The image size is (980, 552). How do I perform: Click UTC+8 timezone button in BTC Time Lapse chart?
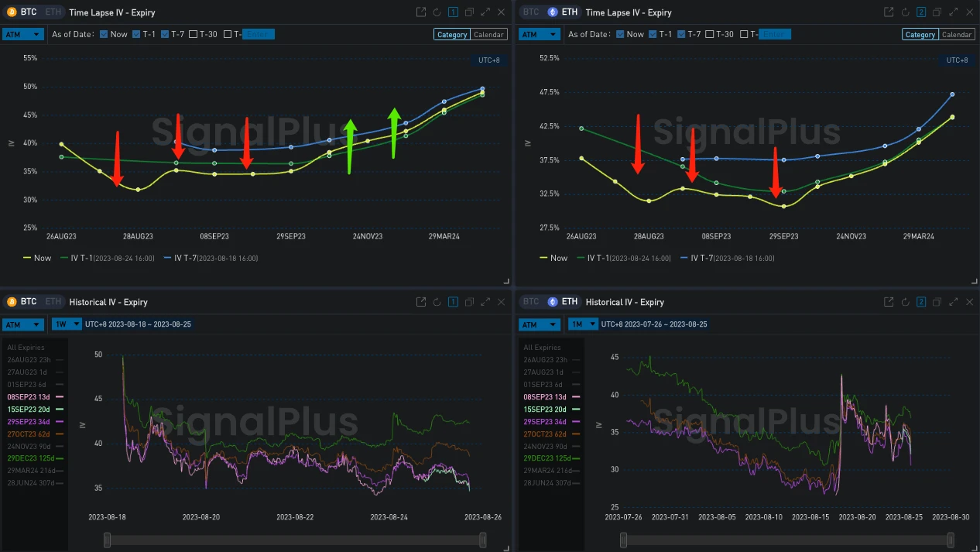(x=488, y=60)
